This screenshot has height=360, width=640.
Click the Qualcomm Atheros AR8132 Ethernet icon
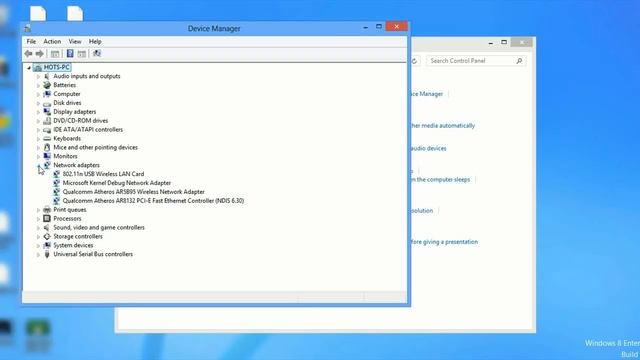pos(56,201)
